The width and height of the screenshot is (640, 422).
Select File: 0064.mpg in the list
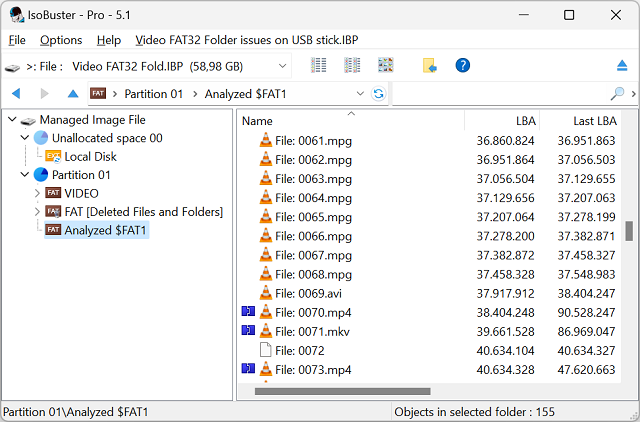pos(313,198)
